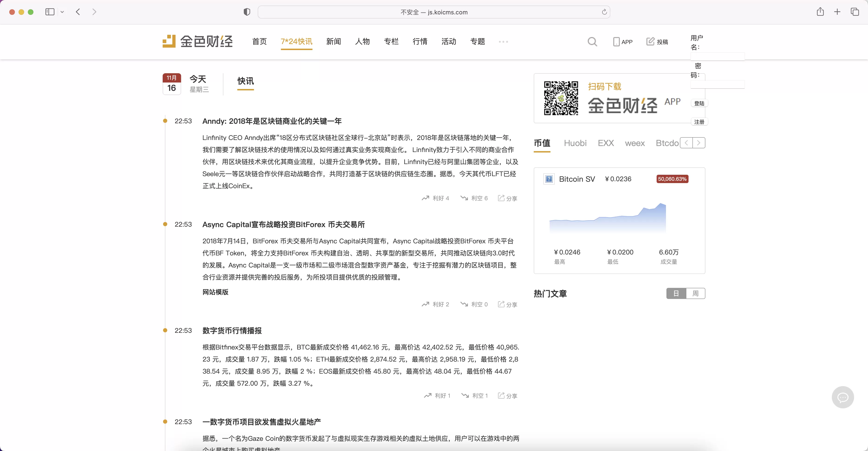Click the Safari sidebar toggle icon

50,12
